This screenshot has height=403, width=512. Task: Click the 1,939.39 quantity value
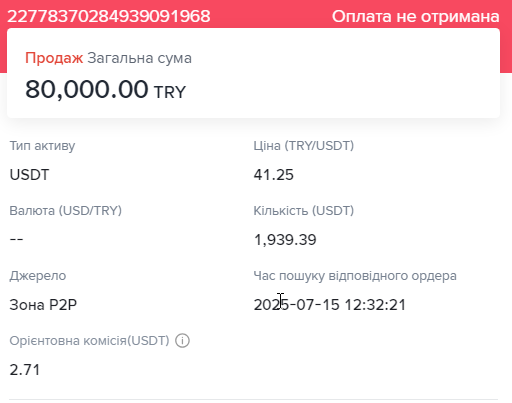click(x=285, y=240)
